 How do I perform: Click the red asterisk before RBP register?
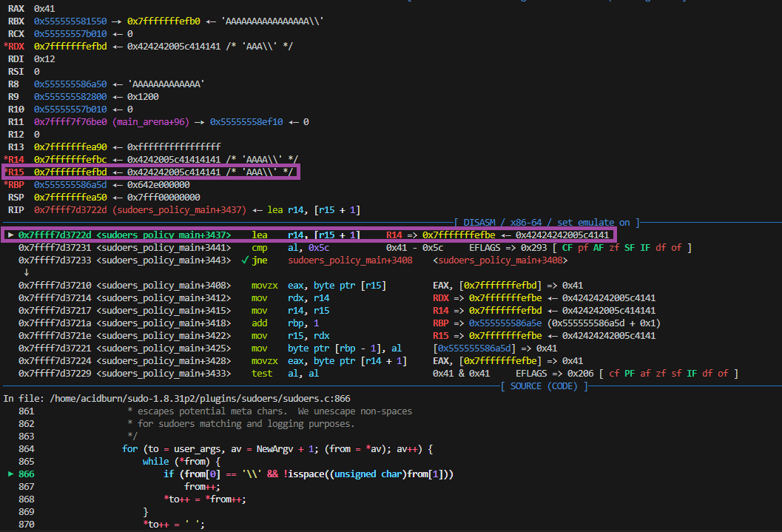[6, 184]
